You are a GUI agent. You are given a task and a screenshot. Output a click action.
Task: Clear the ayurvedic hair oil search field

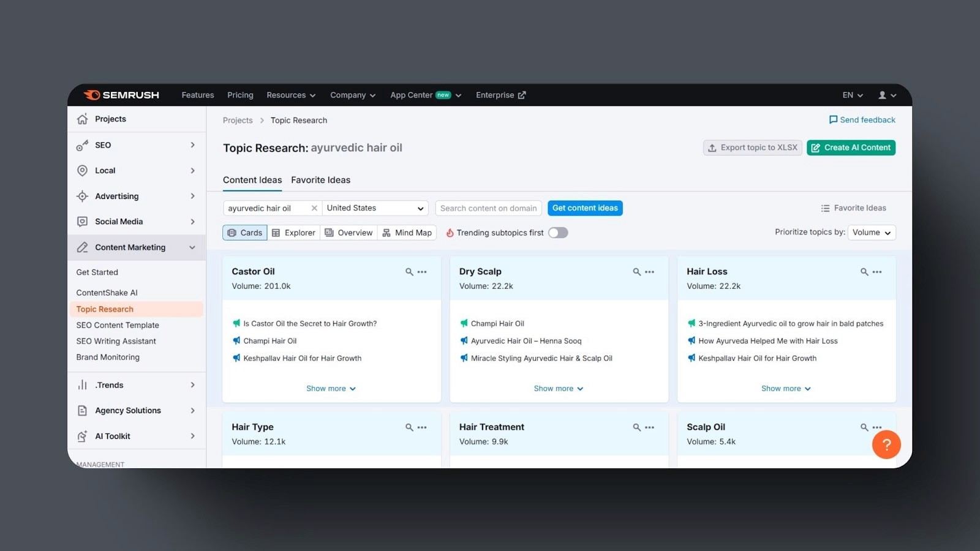tap(314, 208)
